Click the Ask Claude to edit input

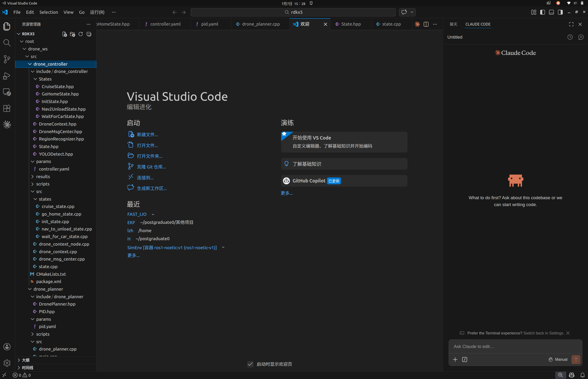pyautogui.click(x=515, y=347)
